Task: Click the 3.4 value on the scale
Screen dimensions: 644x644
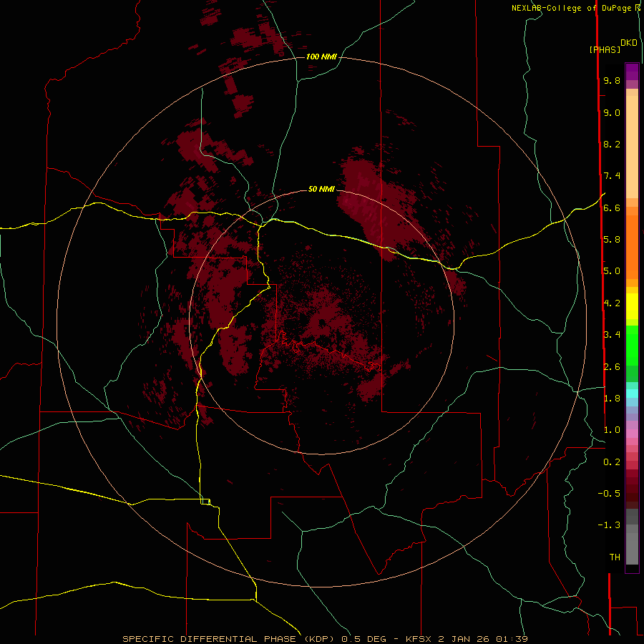Action: tap(612, 335)
